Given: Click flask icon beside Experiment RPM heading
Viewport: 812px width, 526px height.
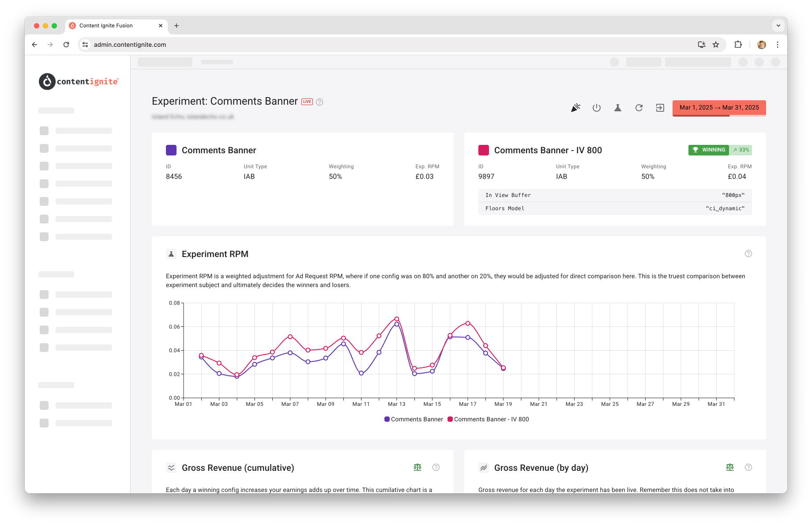Looking at the screenshot, I should point(171,254).
